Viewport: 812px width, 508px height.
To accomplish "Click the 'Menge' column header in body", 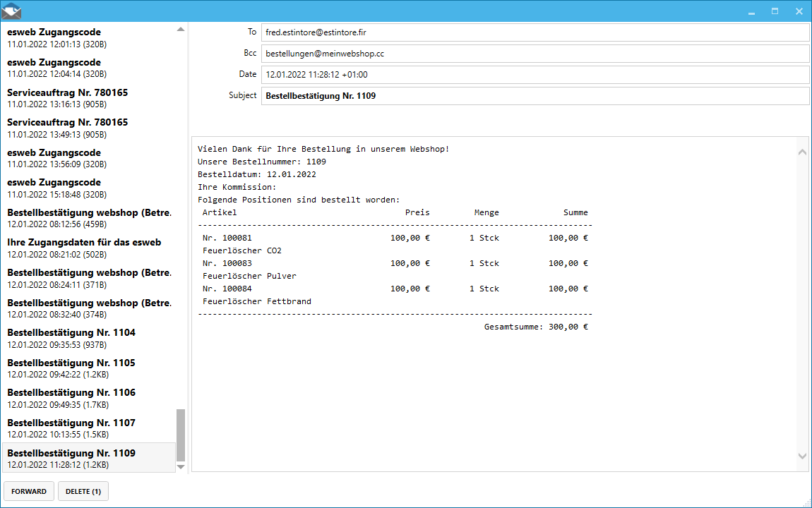I will coord(486,212).
